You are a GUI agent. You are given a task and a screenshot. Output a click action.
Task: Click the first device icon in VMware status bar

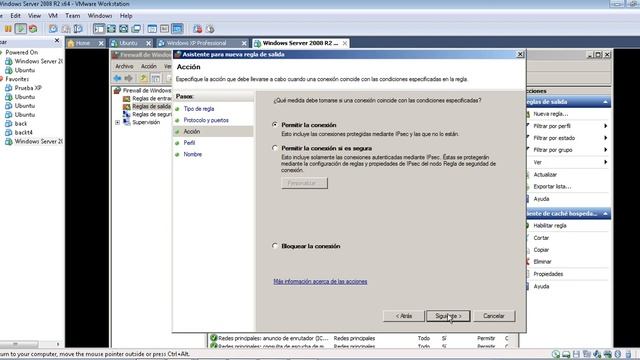[x=556, y=354]
